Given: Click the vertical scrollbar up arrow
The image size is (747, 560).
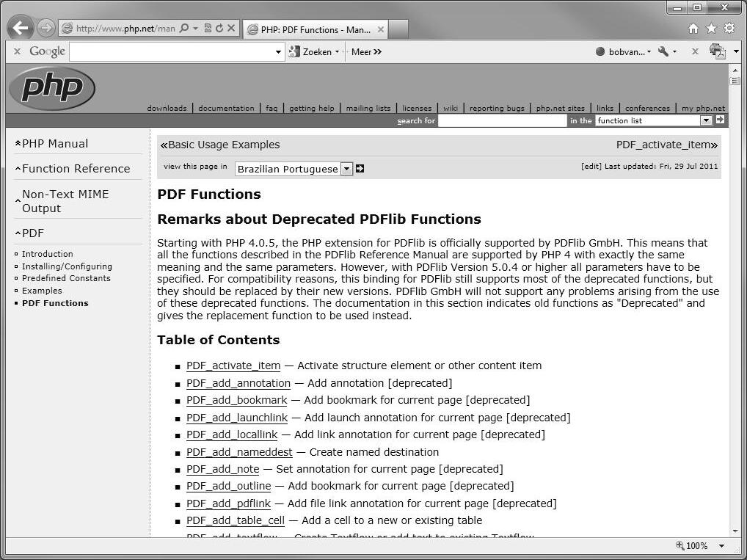Looking at the screenshot, I should [x=735, y=70].
